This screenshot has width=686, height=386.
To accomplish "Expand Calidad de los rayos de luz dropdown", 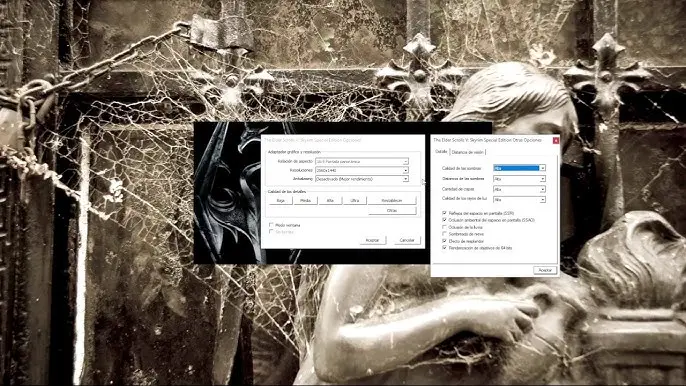I will tap(519, 199).
